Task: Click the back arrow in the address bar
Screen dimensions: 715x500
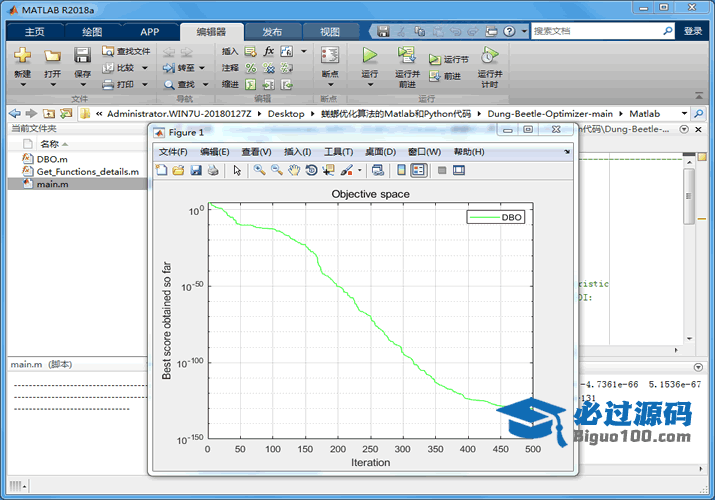Action: tap(15, 113)
